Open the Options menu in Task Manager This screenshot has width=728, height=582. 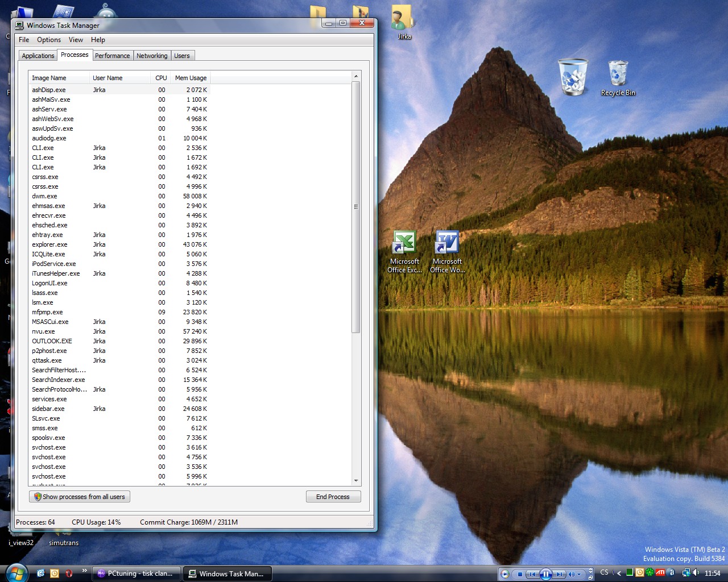pyautogui.click(x=49, y=40)
